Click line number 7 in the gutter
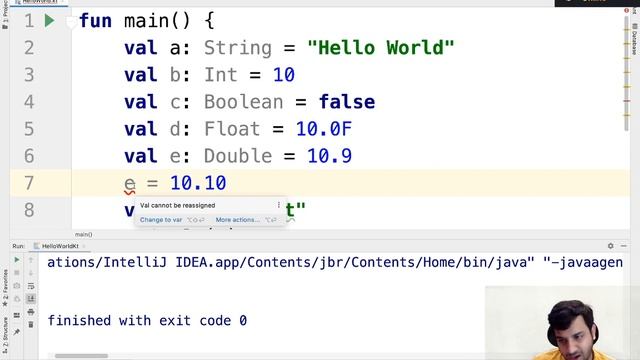The image size is (640, 360). pos(29,183)
